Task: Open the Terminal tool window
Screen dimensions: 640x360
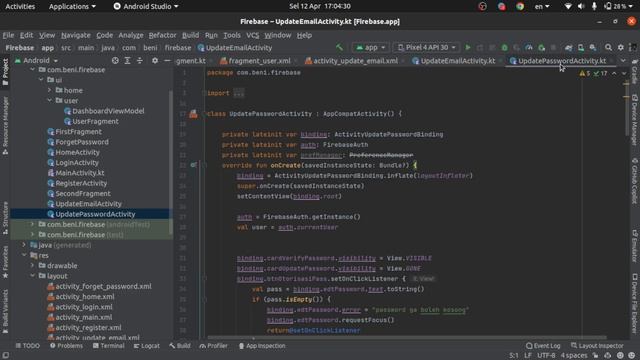Action: [x=108, y=346]
